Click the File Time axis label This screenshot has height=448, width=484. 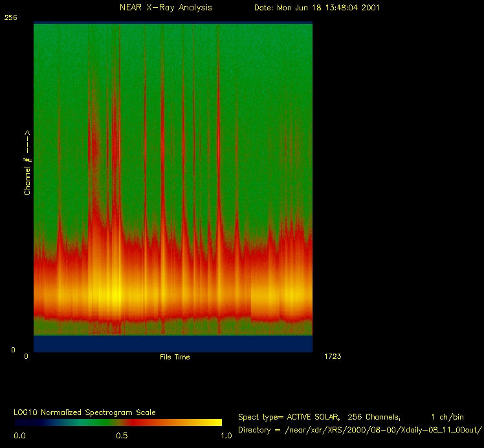(x=175, y=357)
